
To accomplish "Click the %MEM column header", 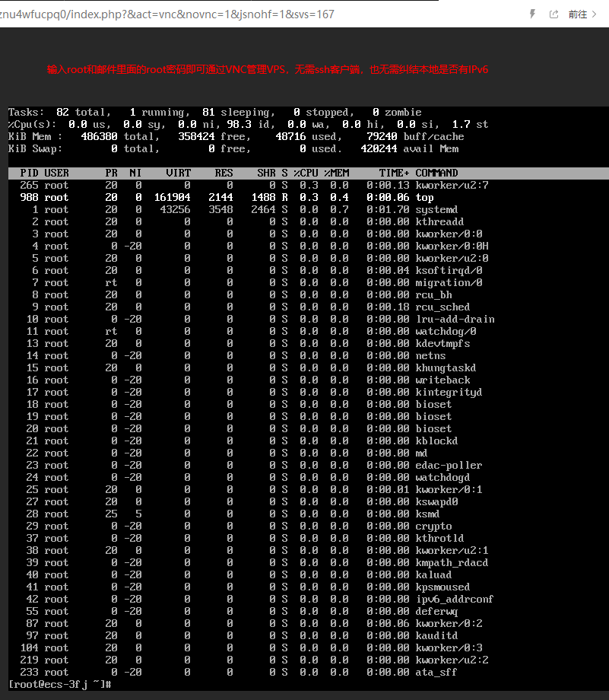I will (x=337, y=173).
